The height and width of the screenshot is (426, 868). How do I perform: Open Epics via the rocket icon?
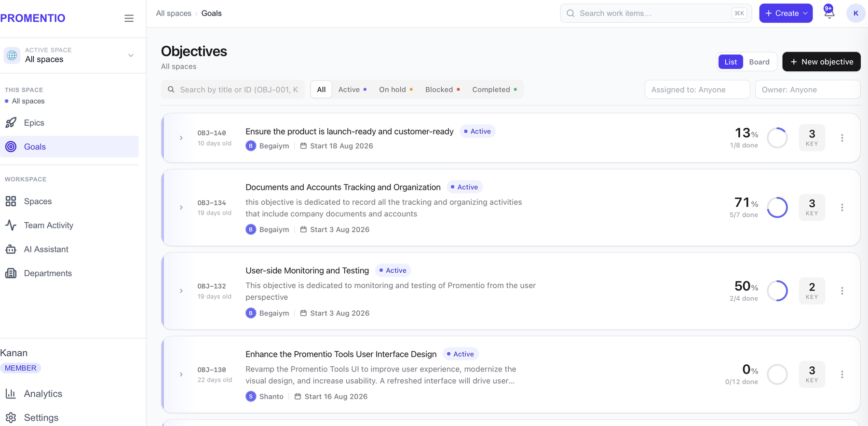pyautogui.click(x=11, y=123)
